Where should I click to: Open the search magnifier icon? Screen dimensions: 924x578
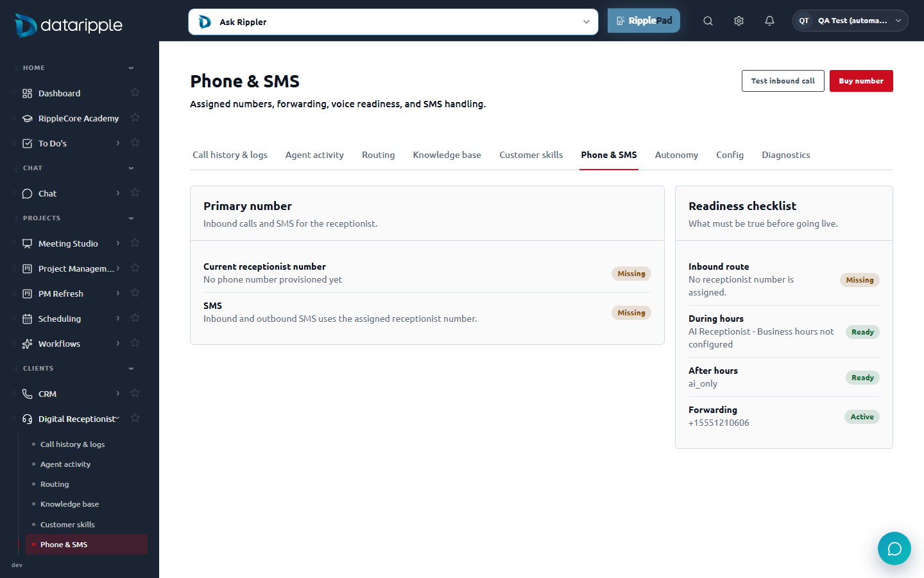tap(708, 21)
